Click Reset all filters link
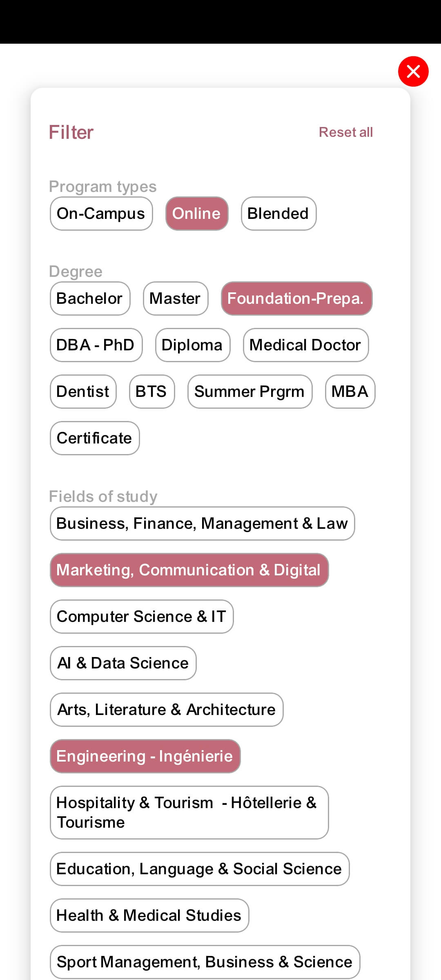This screenshot has height=980, width=441. pos(345,132)
